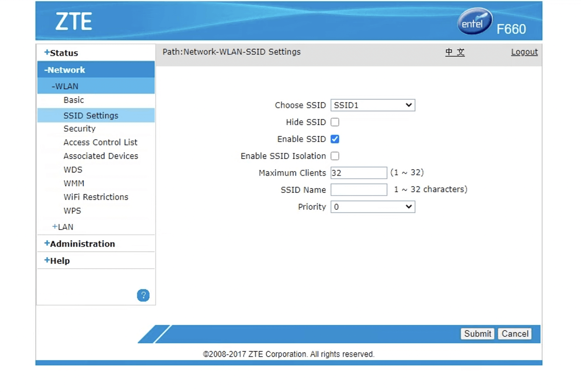Viewport: 581px width, 392px height.
Task: Open the Choose SSID dropdown
Action: tap(373, 105)
